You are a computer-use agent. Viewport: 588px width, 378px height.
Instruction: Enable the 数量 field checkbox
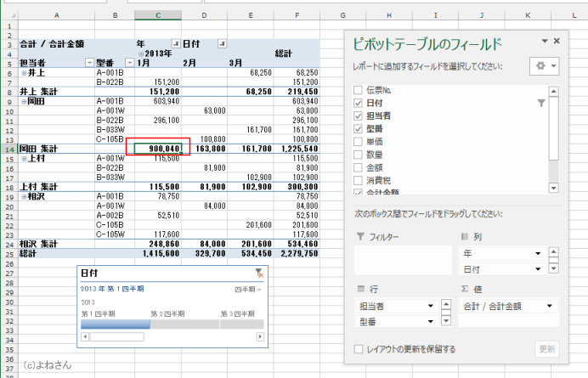click(359, 155)
